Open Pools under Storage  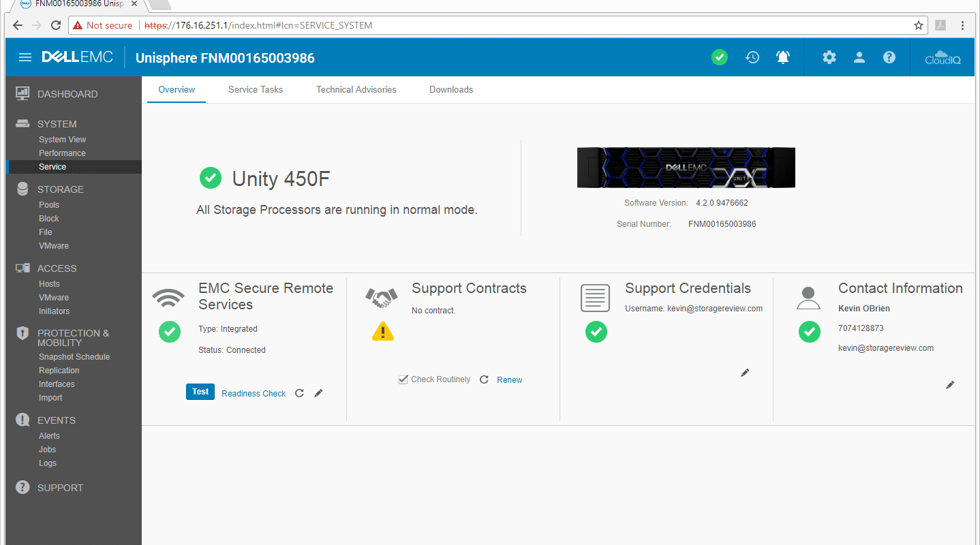pos(49,205)
